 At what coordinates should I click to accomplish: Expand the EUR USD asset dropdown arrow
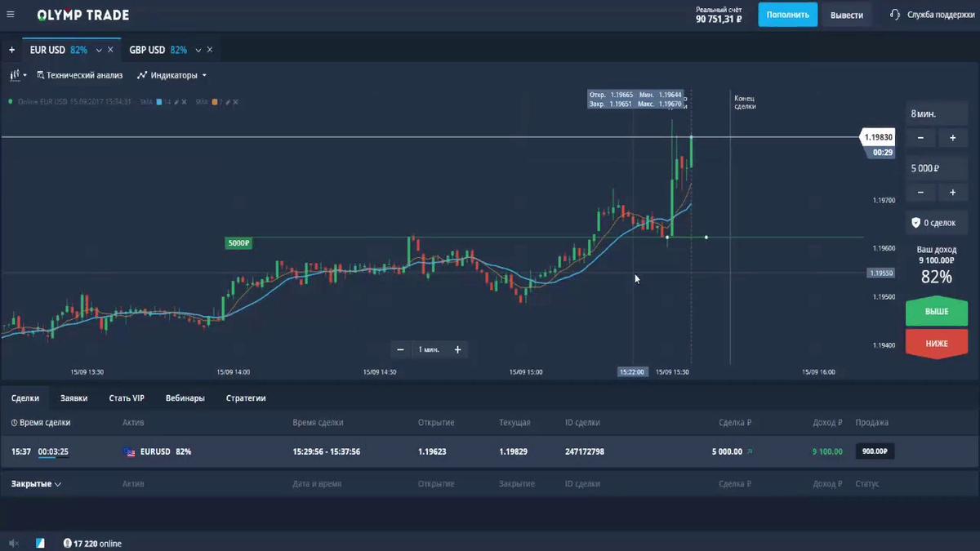99,51
